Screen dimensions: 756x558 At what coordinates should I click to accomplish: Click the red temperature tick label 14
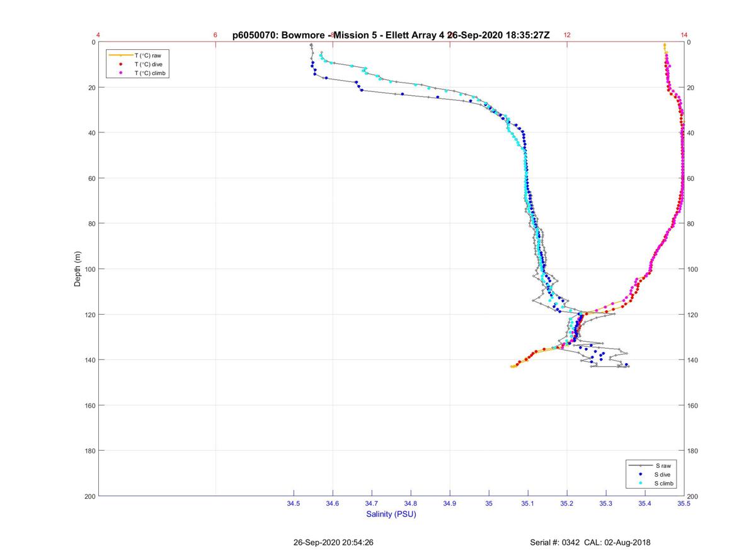[x=684, y=35]
